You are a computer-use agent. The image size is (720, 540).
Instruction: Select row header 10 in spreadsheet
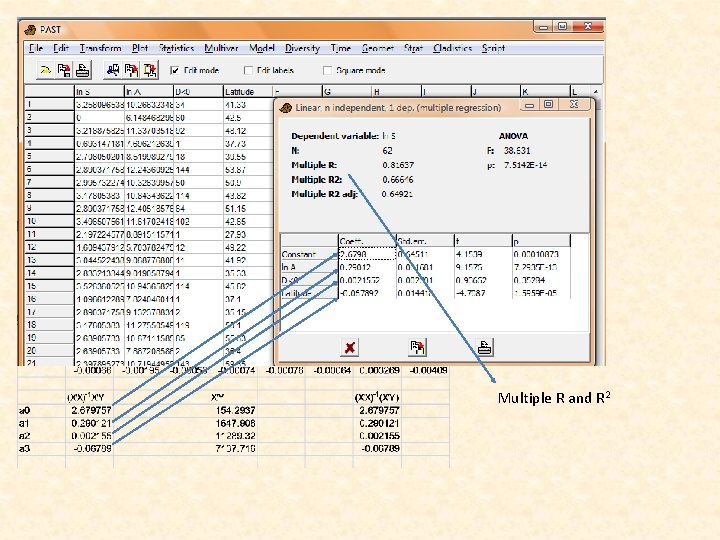49,221
